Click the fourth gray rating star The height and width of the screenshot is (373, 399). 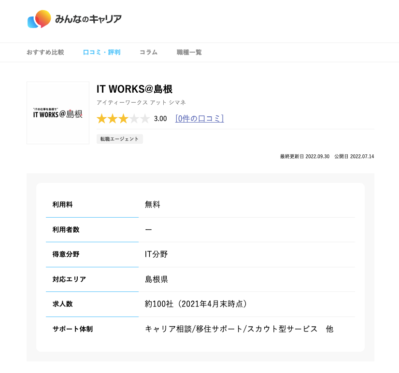134,119
